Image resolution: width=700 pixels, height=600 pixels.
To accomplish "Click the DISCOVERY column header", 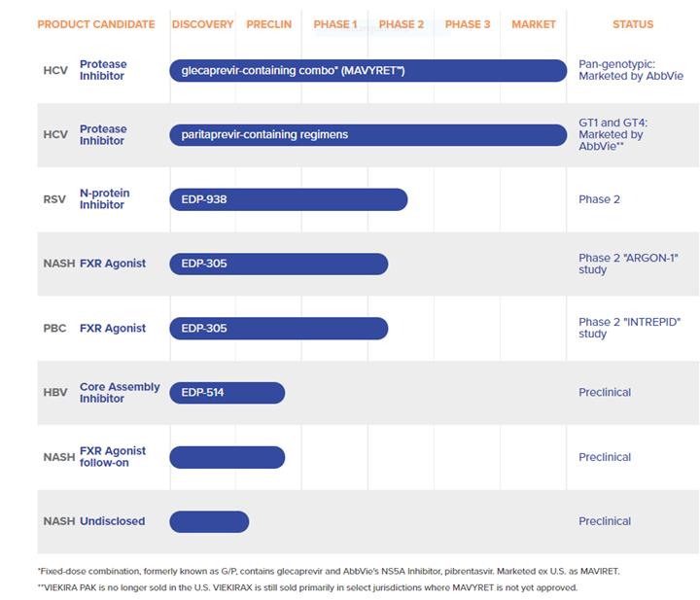I will (202, 24).
